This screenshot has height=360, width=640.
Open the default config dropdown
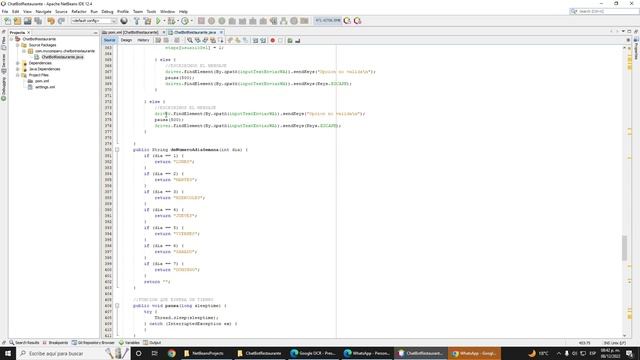point(94,21)
